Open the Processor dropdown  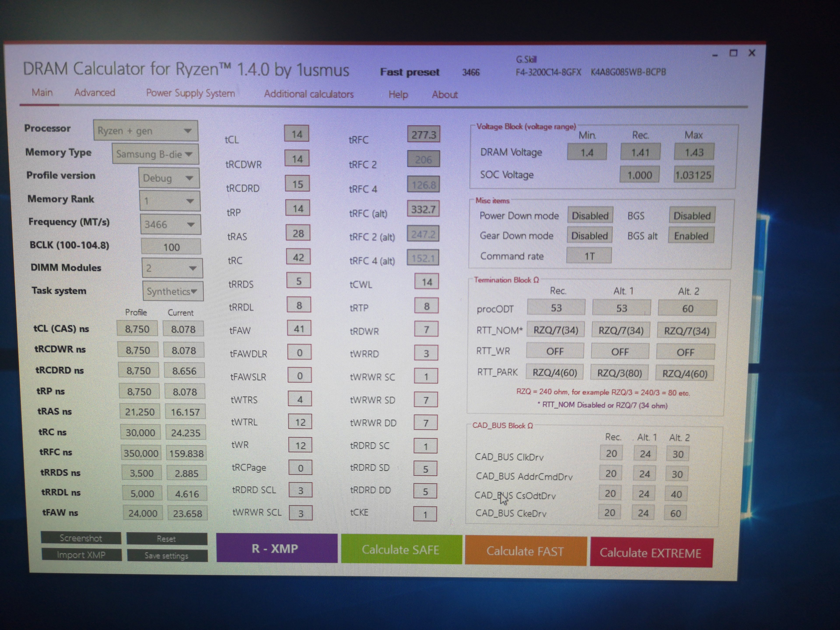146,131
